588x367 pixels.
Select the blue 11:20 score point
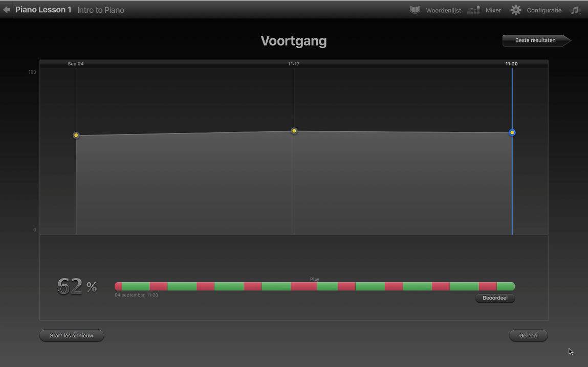pyautogui.click(x=512, y=132)
